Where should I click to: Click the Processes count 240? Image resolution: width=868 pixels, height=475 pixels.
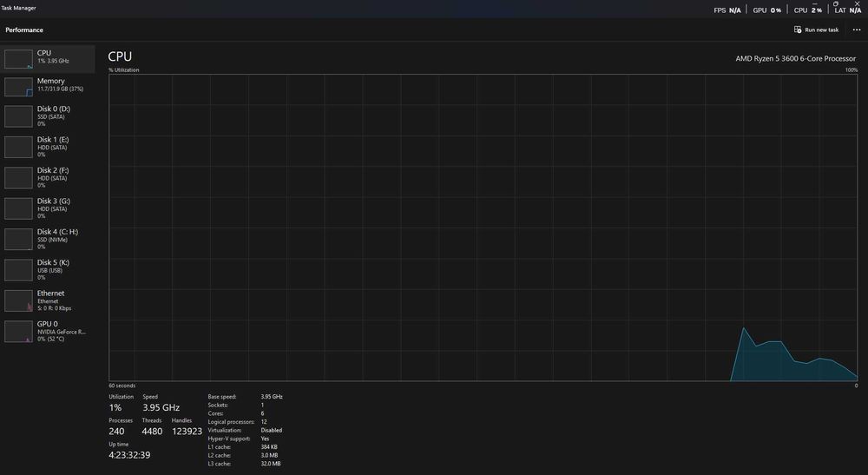[x=117, y=432]
